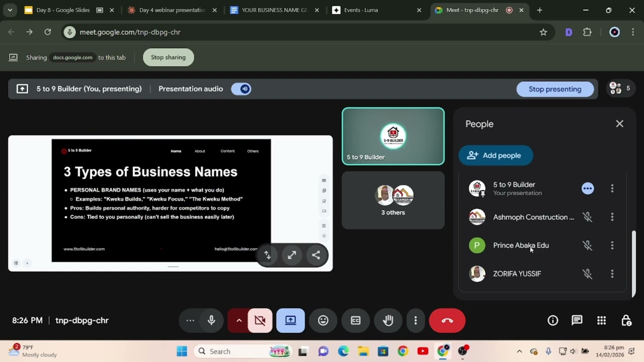Viewport: 644px width, 362px height.
Task: Bookmark this page with the star icon
Action: click(x=543, y=32)
